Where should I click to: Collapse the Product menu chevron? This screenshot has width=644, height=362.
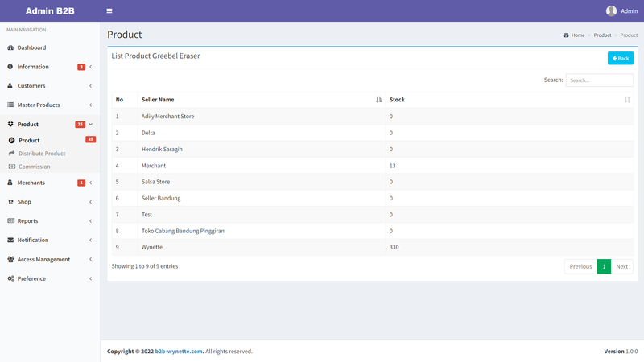(90, 125)
